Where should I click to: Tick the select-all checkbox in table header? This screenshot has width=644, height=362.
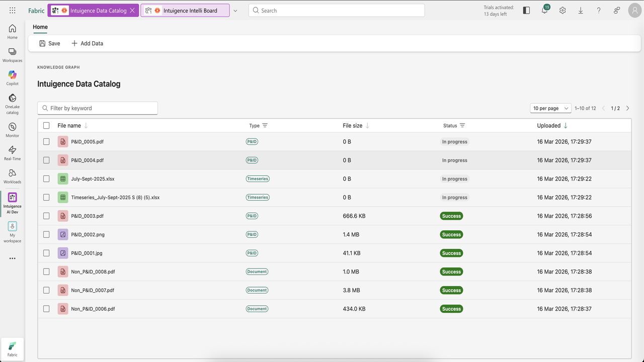[46, 126]
